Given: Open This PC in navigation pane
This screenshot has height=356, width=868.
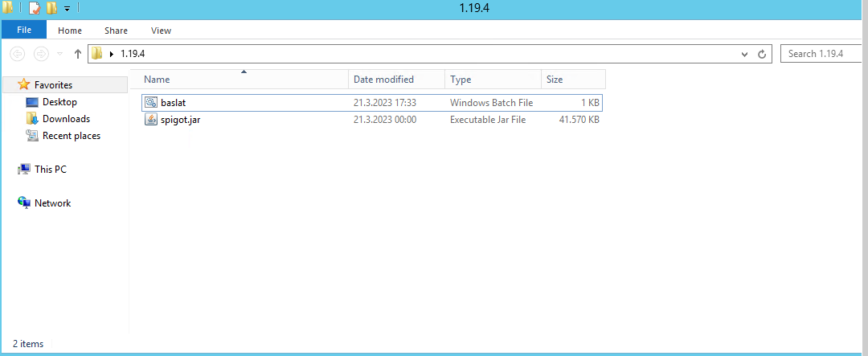Looking at the screenshot, I should (x=51, y=170).
